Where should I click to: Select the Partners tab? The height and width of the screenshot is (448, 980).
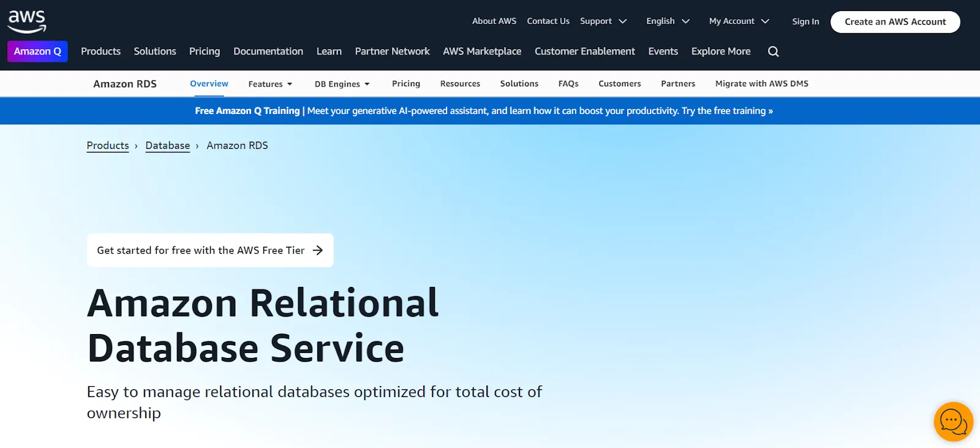[678, 84]
